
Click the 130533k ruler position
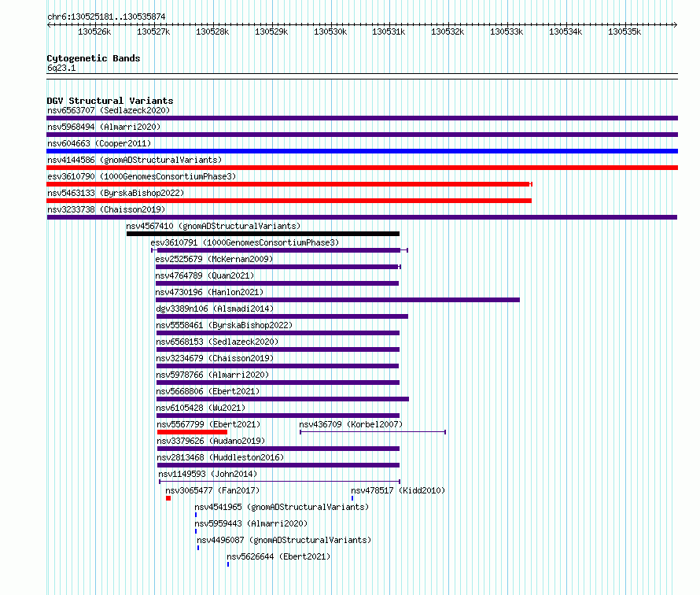tap(507, 31)
